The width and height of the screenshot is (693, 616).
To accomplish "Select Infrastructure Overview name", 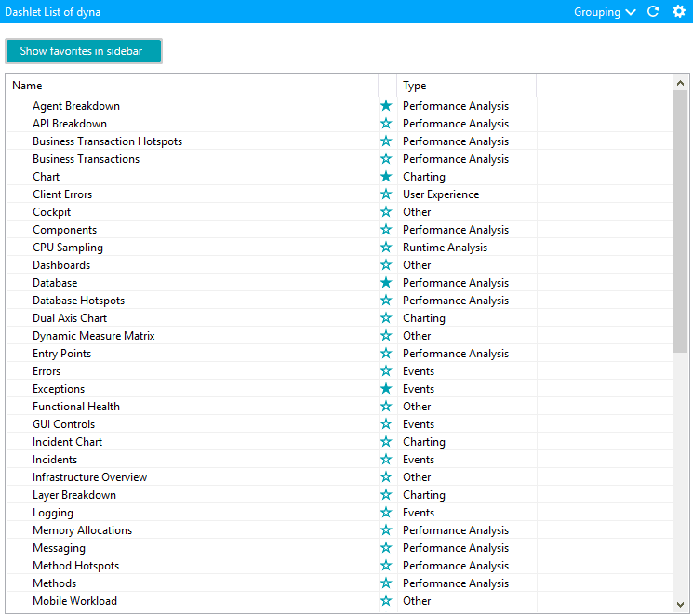I will pos(89,477).
